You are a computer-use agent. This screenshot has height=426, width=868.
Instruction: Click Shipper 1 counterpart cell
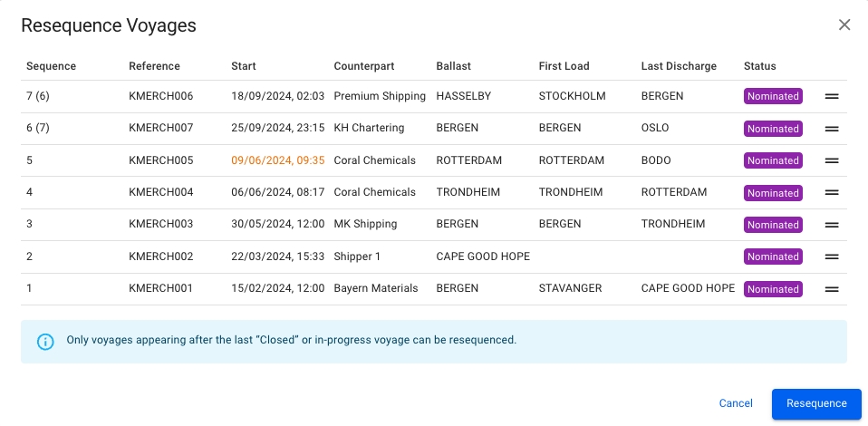tap(358, 257)
